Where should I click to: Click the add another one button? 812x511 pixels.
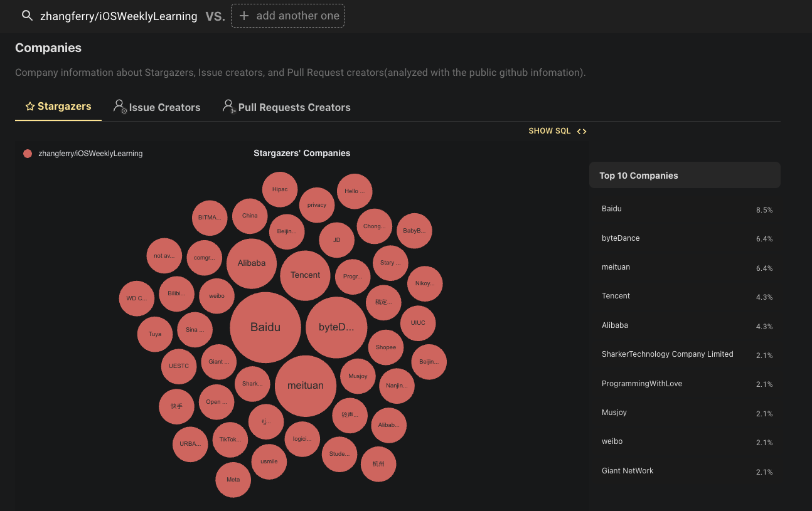[287, 16]
